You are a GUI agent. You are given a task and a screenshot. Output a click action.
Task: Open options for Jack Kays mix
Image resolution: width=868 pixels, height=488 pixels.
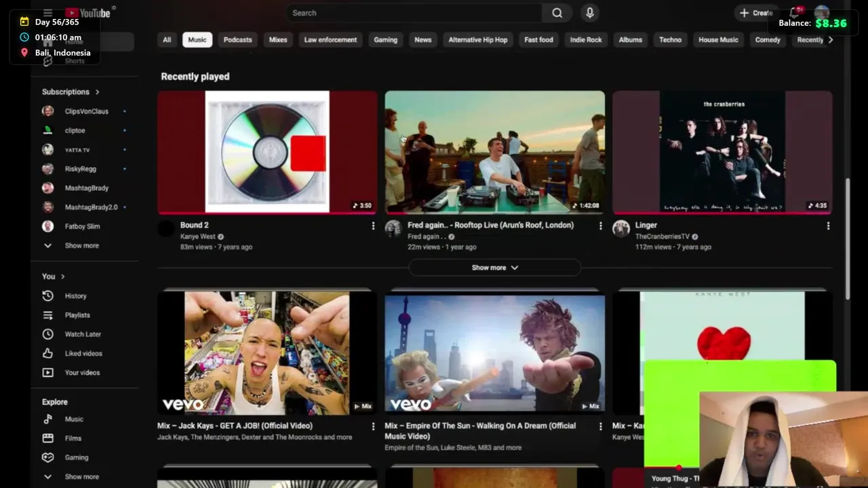pyautogui.click(x=373, y=426)
